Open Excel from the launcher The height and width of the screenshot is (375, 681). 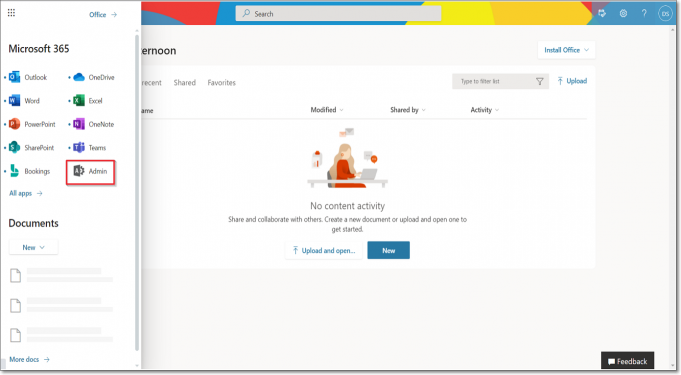(88, 101)
